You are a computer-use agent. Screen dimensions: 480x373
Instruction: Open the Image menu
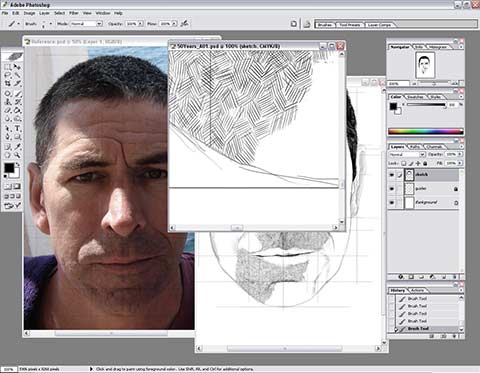coord(29,13)
